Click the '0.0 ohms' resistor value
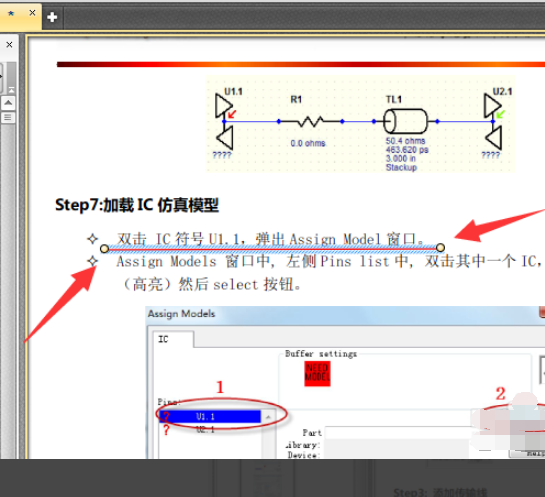Image resolution: width=545 pixels, height=497 pixels. pos(308,143)
